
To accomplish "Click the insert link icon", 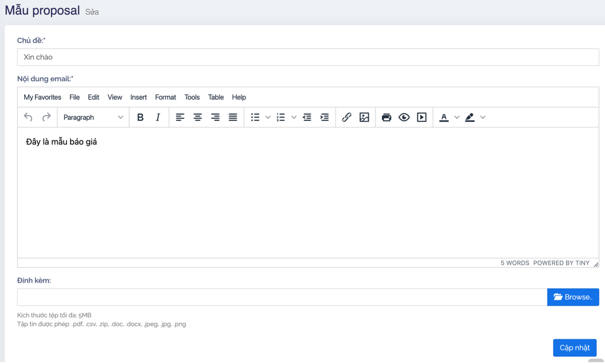I will 346,117.
